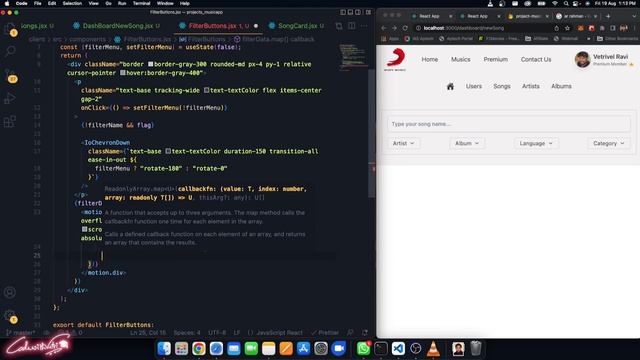The width and height of the screenshot is (640, 360).
Task: Open Visual Studio Code from the dock
Action: [398, 349]
